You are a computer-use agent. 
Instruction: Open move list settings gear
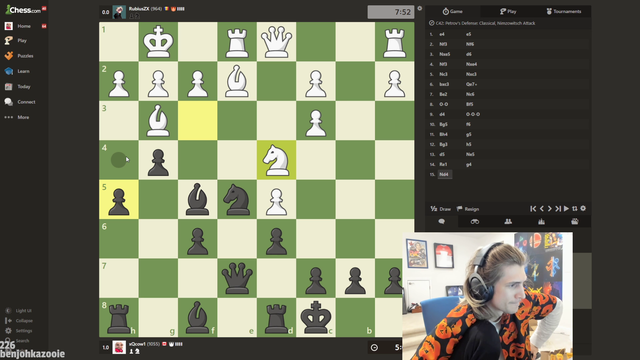[583, 208]
